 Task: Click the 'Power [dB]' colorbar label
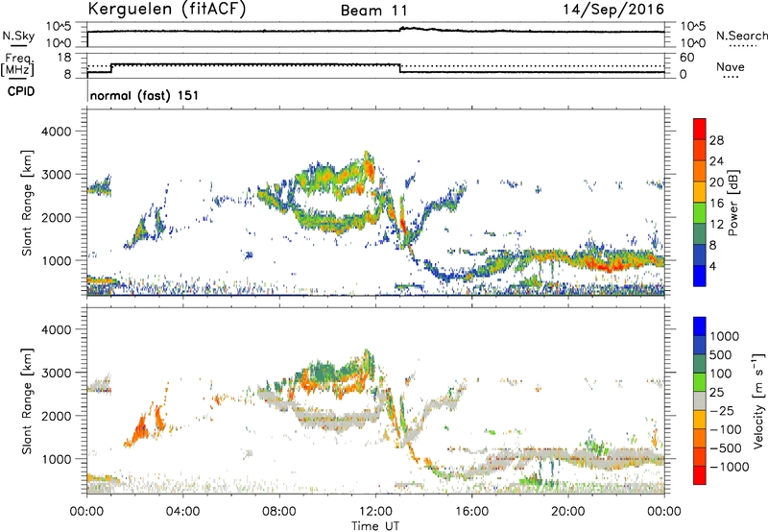click(732, 203)
